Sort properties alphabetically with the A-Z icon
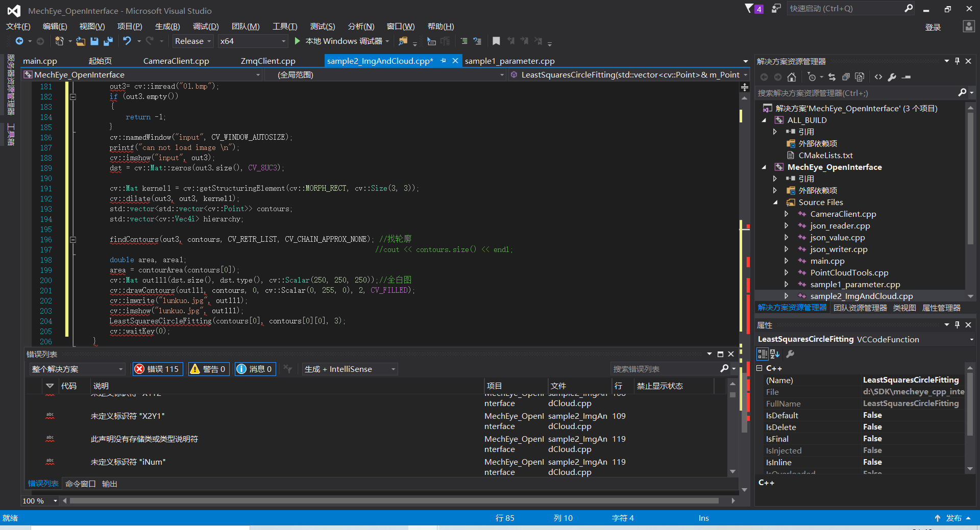 click(775, 354)
